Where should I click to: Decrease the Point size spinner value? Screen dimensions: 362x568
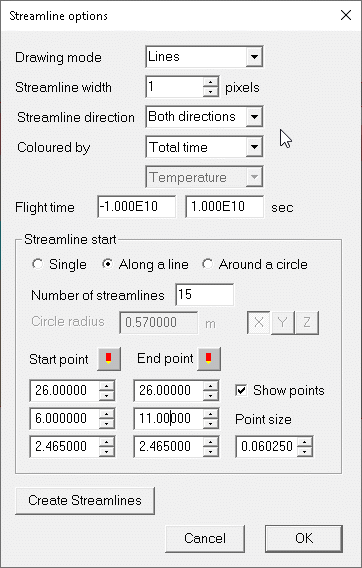pos(304,452)
